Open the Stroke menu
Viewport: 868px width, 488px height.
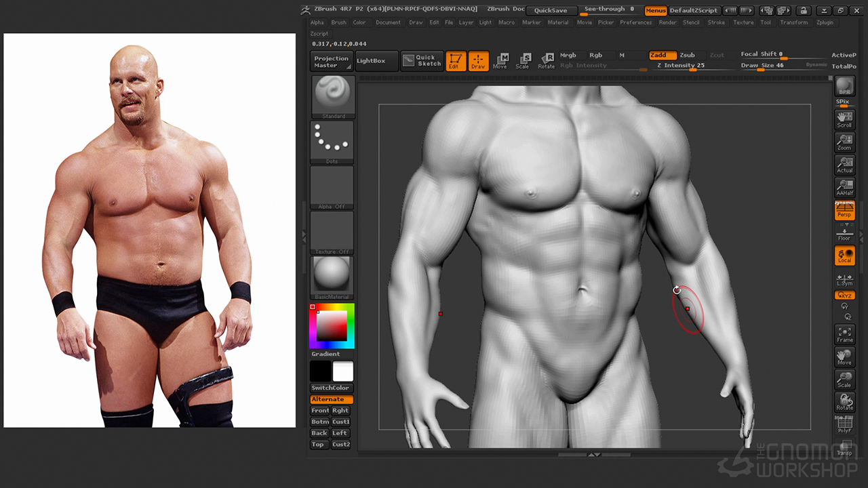(x=716, y=22)
